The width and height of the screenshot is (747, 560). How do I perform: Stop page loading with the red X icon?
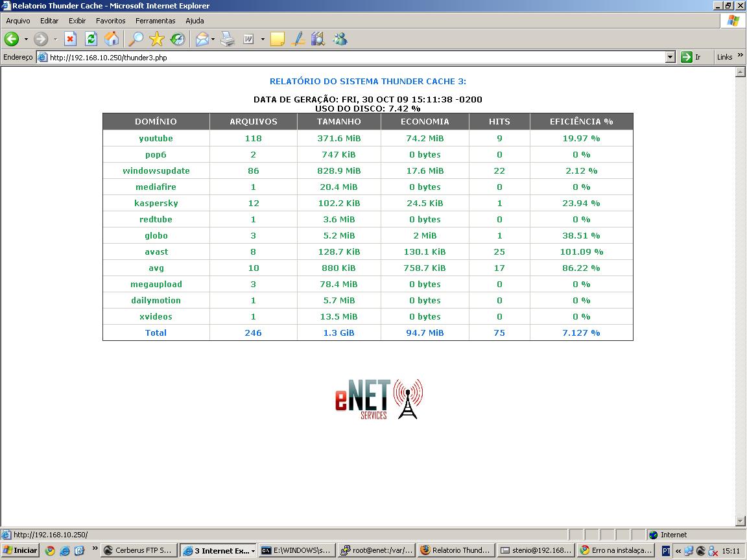click(71, 39)
